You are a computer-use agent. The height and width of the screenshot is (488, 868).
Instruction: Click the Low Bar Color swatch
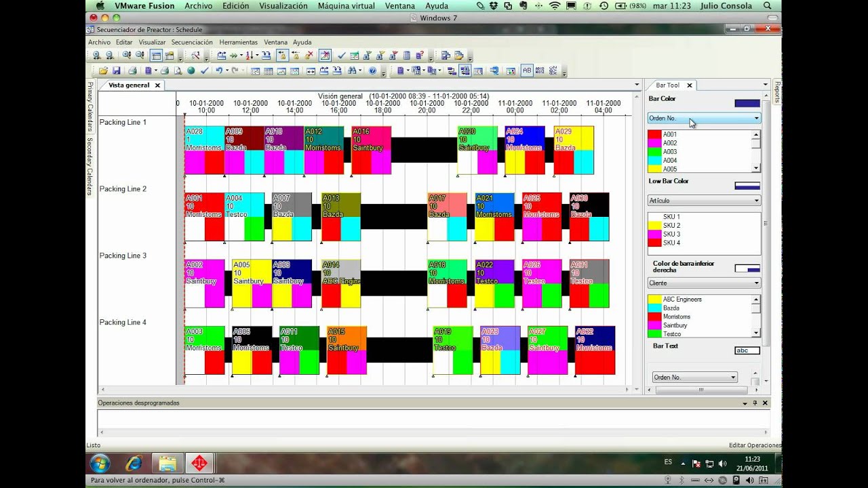point(747,186)
